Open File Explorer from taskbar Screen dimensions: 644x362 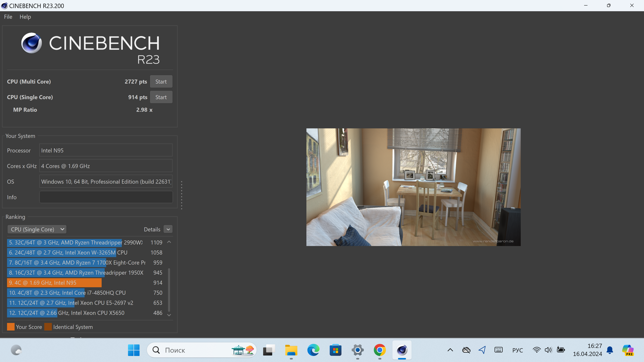point(291,350)
